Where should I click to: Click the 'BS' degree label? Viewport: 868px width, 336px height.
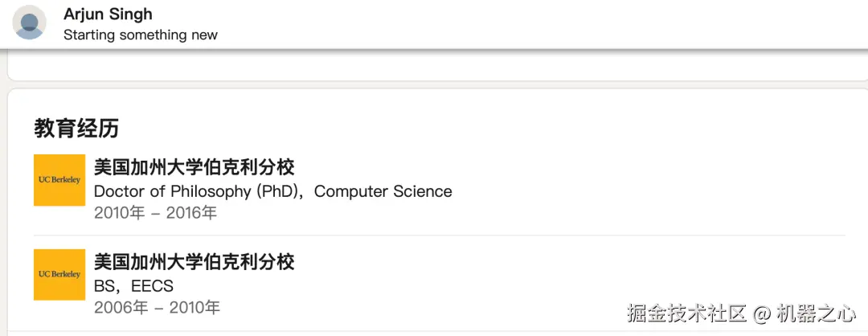point(104,286)
